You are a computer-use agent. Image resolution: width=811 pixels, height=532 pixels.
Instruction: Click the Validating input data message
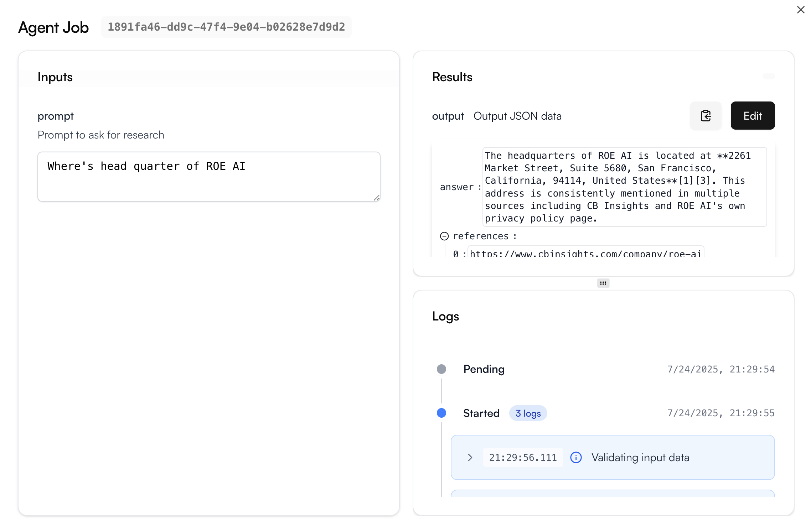click(640, 458)
